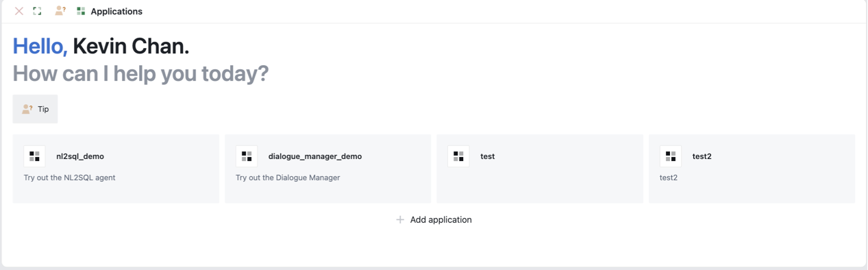Click 'How can I help you today?' heading
Image resolution: width=868 pixels, height=270 pixels.
coord(141,73)
